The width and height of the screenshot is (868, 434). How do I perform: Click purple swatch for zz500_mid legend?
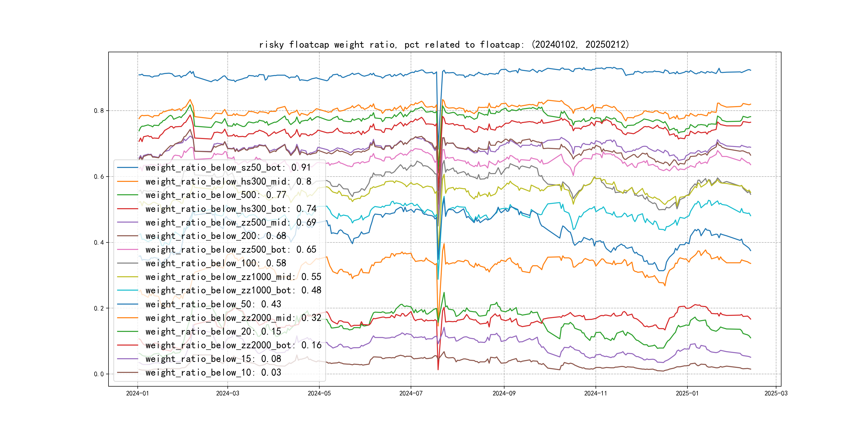[127, 222]
